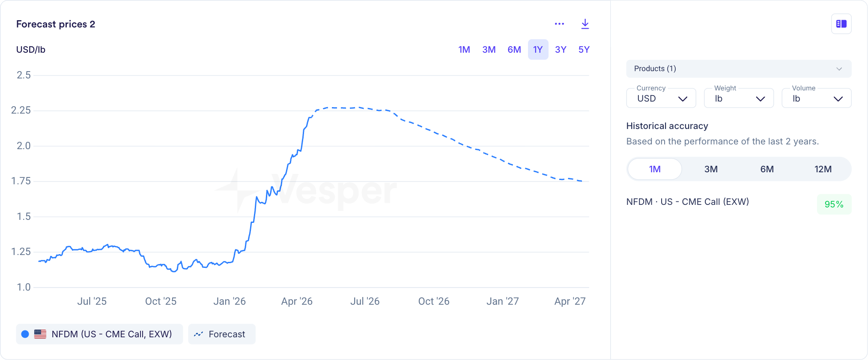Open the three-dot more options menu
Image resolution: width=868 pixels, height=360 pixels.
pyautogui.click(x=559, y=24)
